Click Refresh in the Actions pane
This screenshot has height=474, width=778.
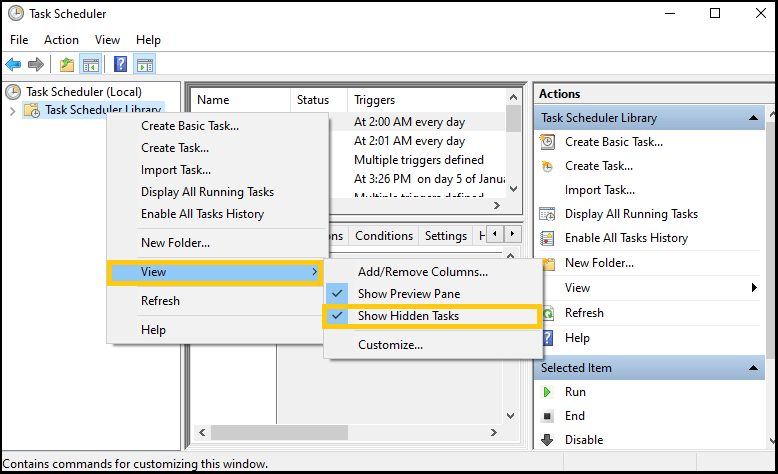click(x=584, y=313)
